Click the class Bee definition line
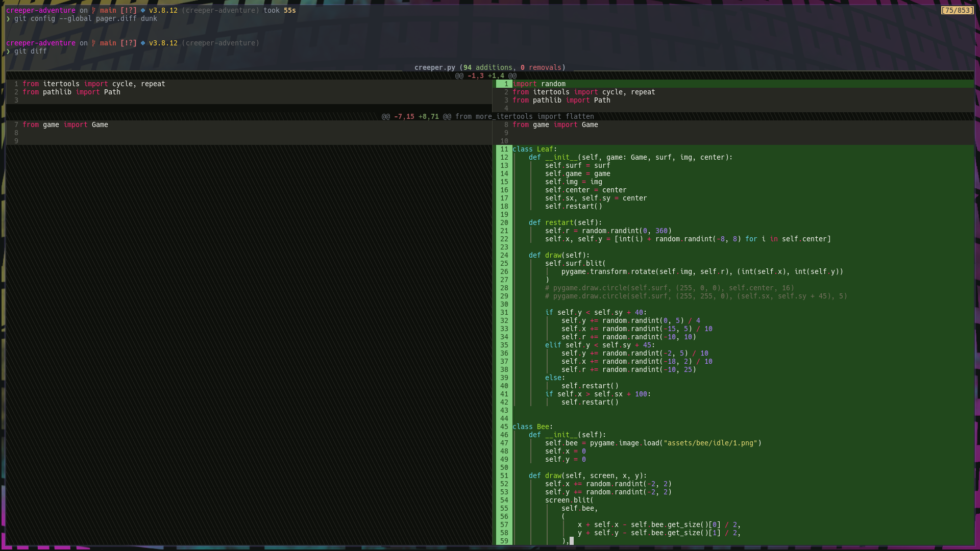Screen dimensions: 980x551 click(x=532, y=427)
